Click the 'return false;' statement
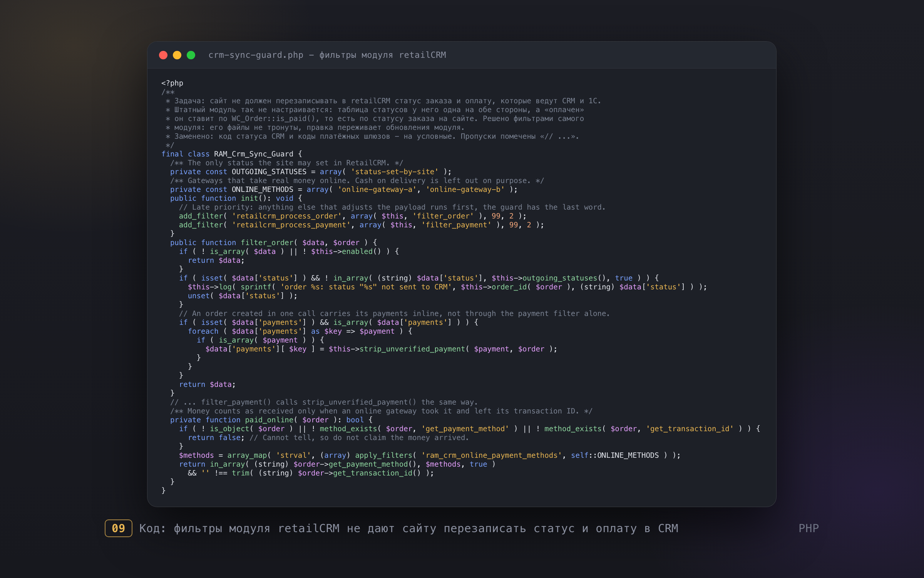The image size is (924, 578). click(216, 438)
